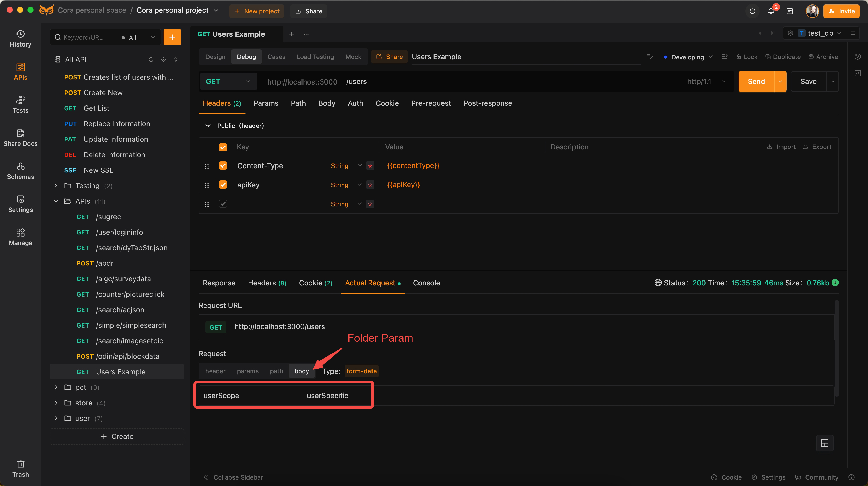Click the response panel vertical scrollbar

click(x=836, y=348)
